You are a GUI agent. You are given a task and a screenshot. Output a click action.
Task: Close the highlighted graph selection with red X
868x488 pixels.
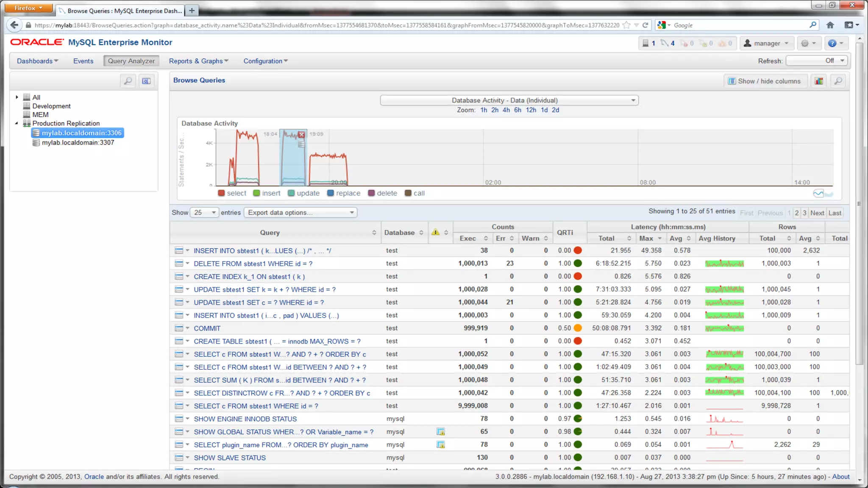[301, 135]
